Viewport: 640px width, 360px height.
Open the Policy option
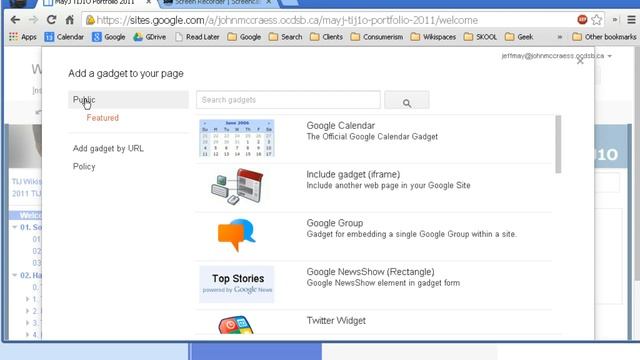point(84,167)
